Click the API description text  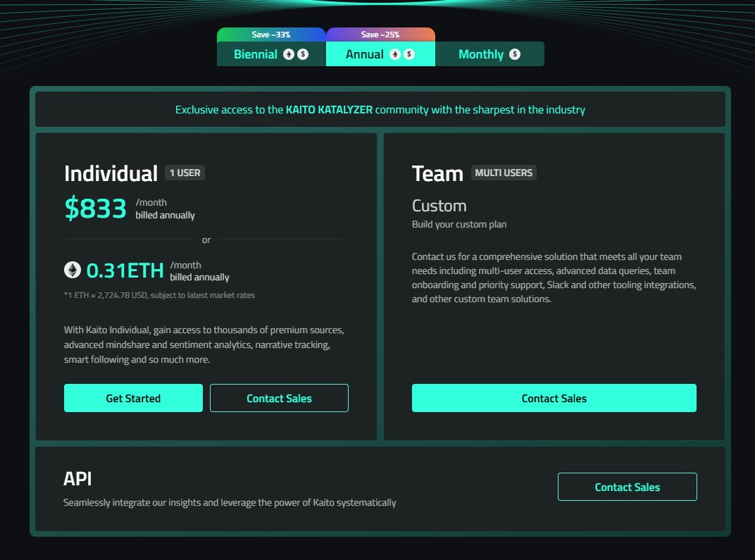230,503
